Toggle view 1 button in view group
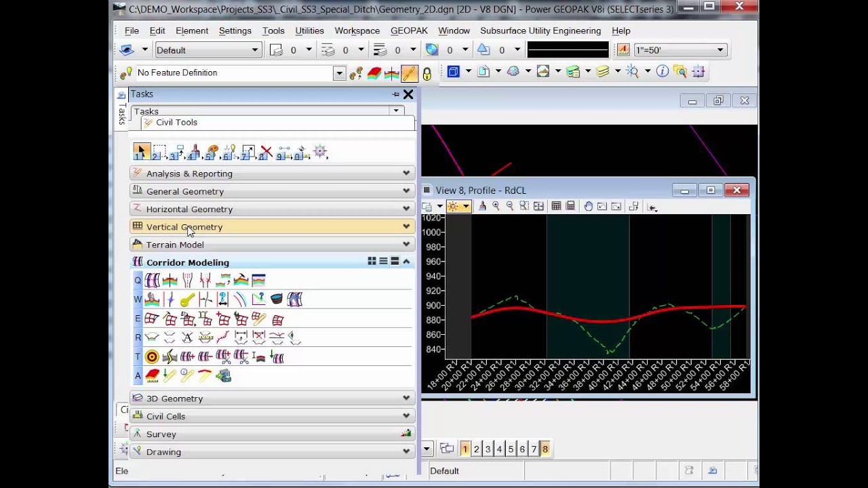Image resolution: width=868 pixels, height=488 pixels. coord(465,449)
